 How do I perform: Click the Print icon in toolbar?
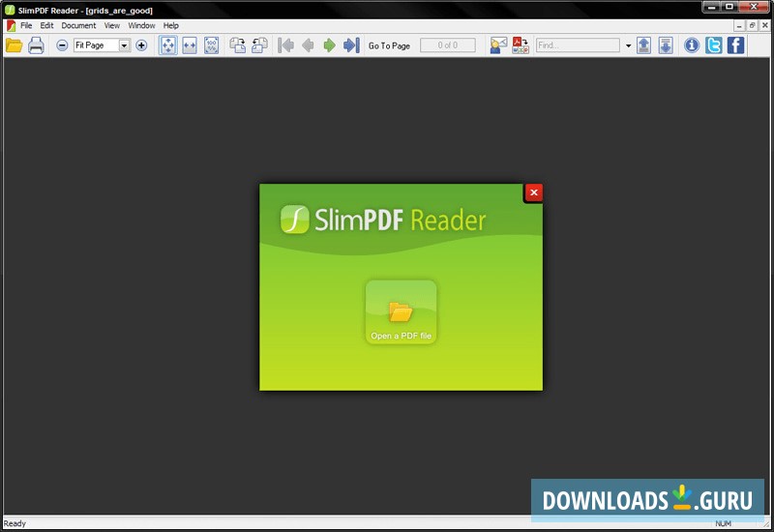[x=36, y=45]
